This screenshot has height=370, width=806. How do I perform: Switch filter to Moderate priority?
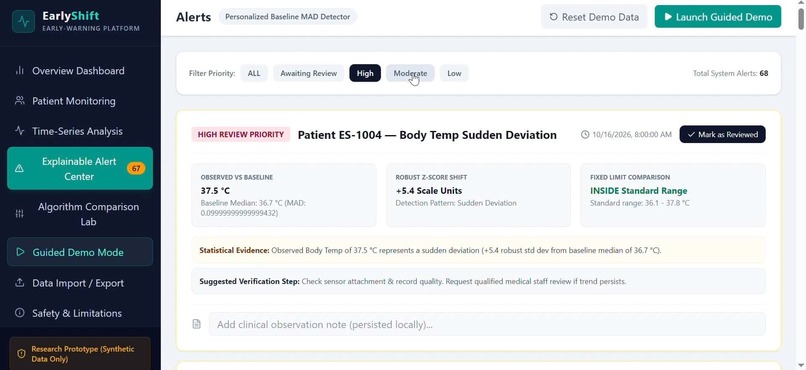point(410,73)
